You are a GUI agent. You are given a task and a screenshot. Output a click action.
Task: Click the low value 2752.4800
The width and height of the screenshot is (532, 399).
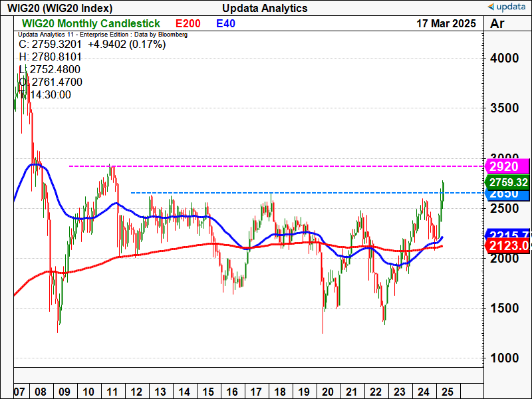coord(55,70)
